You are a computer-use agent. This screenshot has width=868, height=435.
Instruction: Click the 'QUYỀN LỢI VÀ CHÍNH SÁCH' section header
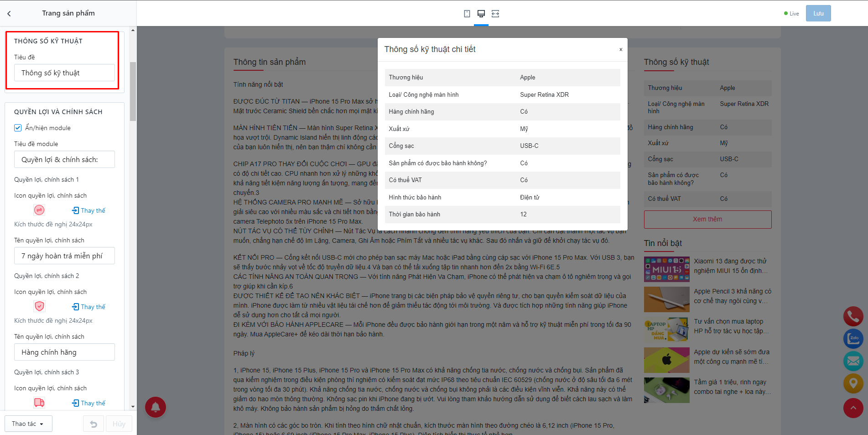pos(58,112)
